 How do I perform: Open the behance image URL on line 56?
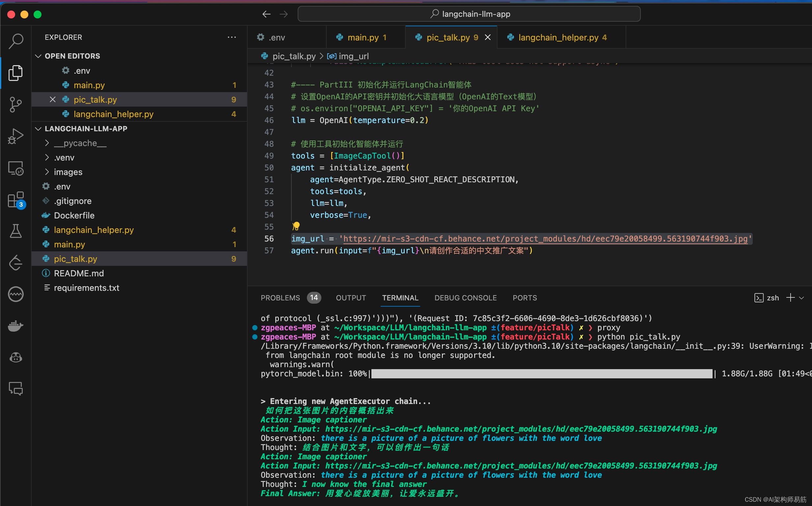pyautogui.click(x=545, y=239)
